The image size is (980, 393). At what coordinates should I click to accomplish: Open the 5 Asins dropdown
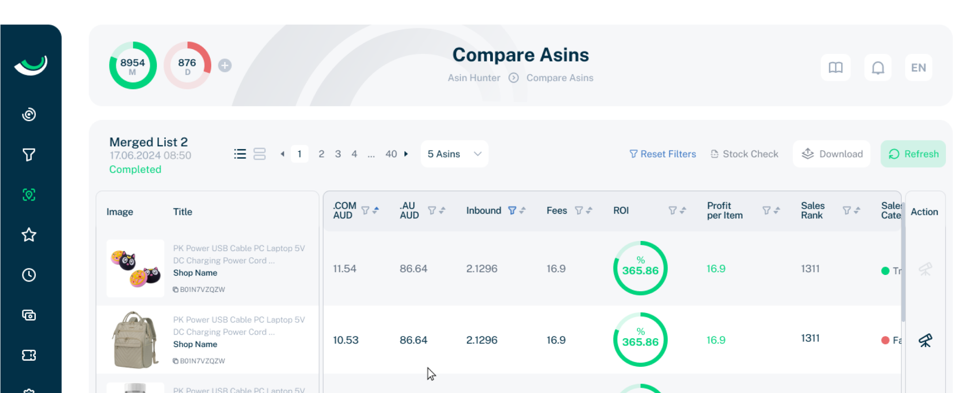point(454,154)
